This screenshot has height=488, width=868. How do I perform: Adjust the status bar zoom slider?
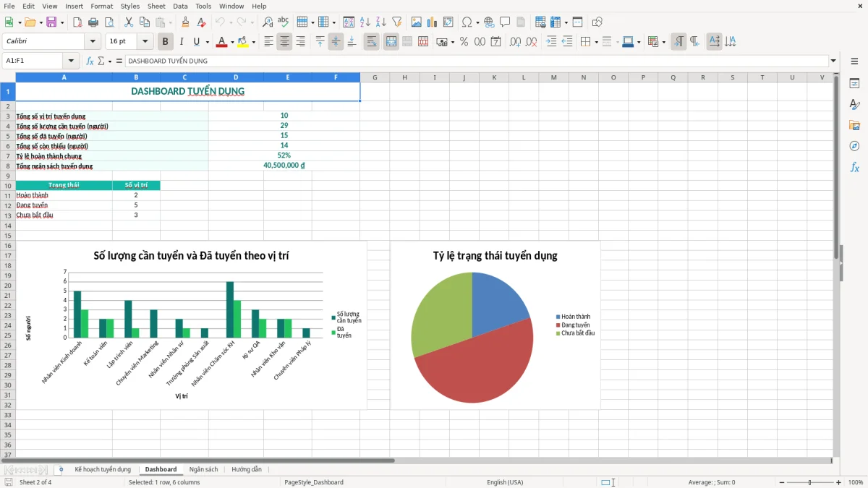pos(810,482)
